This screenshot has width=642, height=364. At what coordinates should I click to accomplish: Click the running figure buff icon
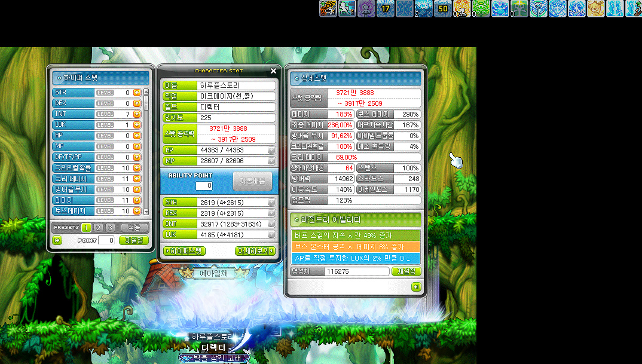(347, 8)
